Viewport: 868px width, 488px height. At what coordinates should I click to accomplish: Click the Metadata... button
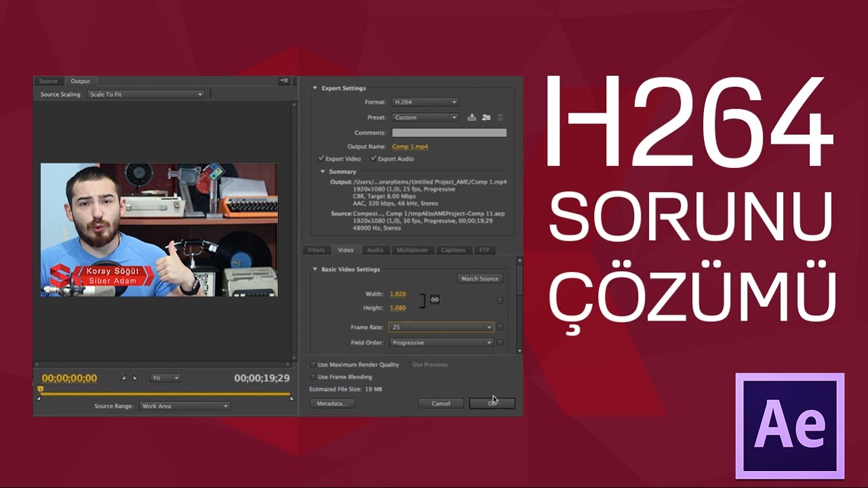pos(332,403)
